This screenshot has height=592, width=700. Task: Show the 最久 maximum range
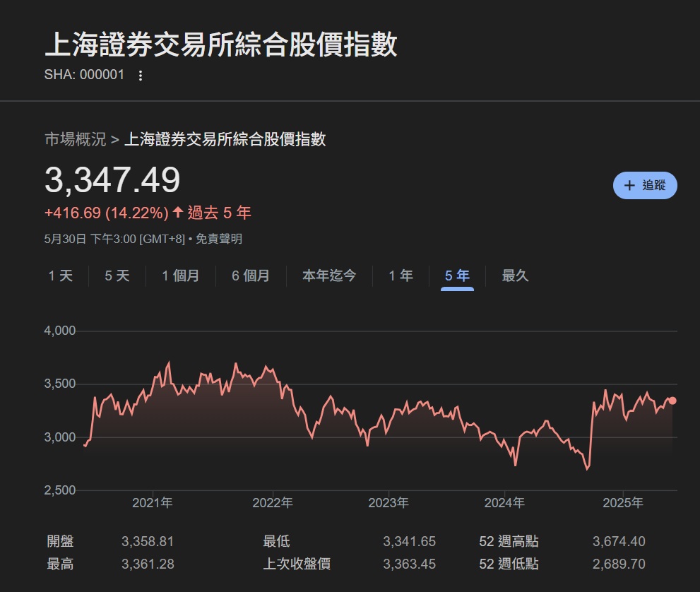pos(515,276)
